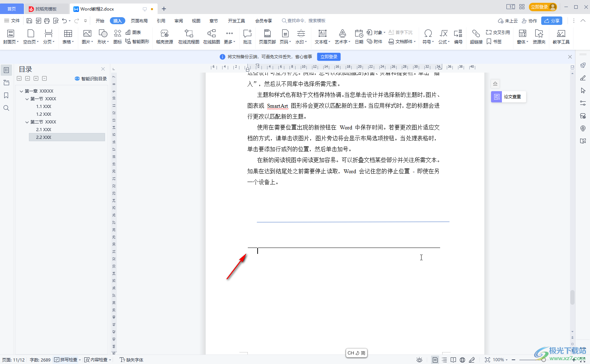Open the 协作 collaboration button
The width and height of the screenshot is (590, 364).
tap(530, 21)
